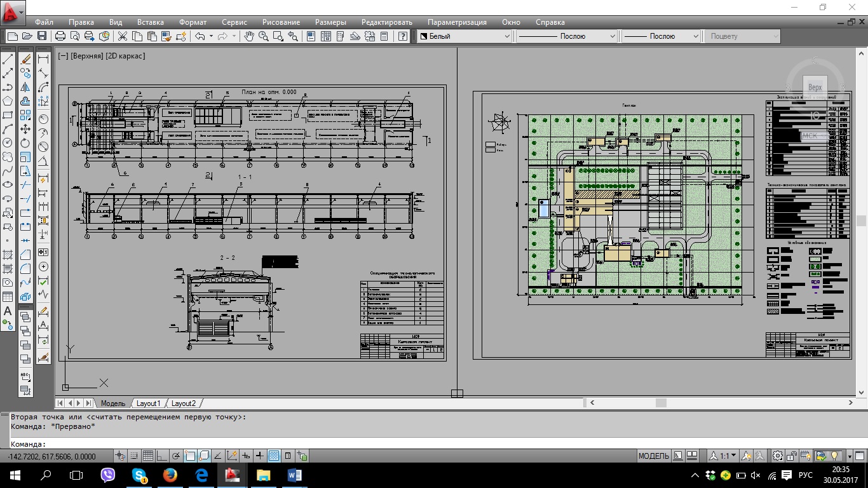The height and width of the screenshot is (488, 868).
Task: Save the drawing with floppy icon
Action: (x=42, y=36)
